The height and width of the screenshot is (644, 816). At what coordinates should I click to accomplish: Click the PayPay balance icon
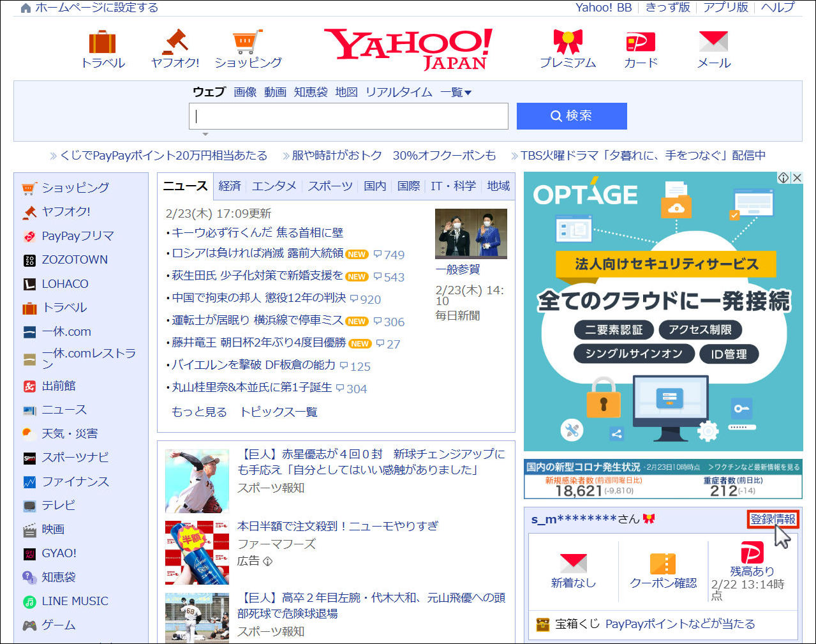[x=752, y=553]
